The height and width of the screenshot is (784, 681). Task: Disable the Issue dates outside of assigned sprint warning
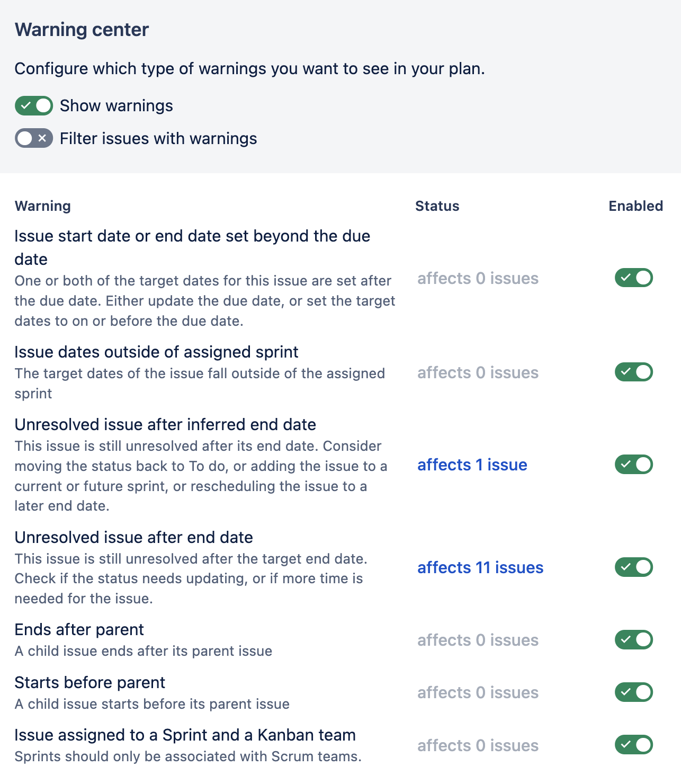coord(633,372)
